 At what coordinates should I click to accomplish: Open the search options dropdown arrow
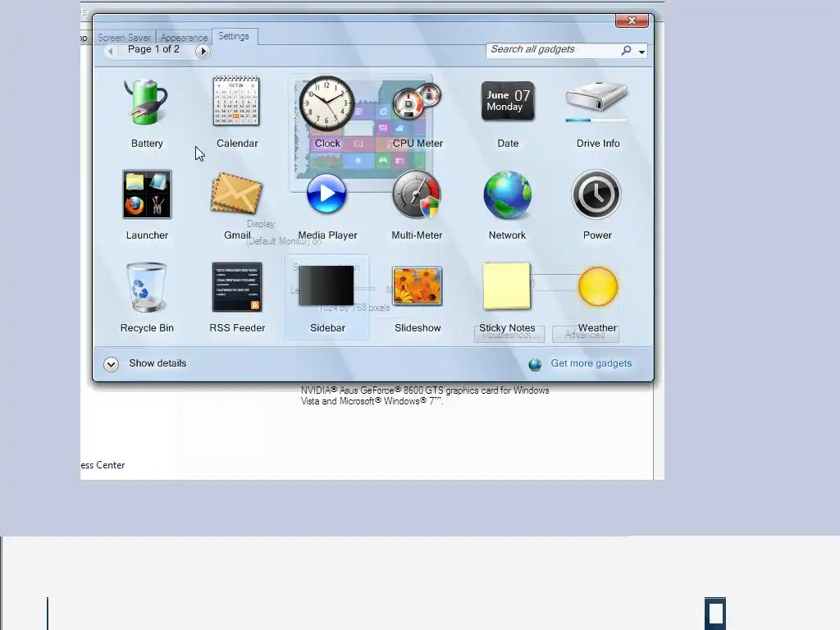641,52
